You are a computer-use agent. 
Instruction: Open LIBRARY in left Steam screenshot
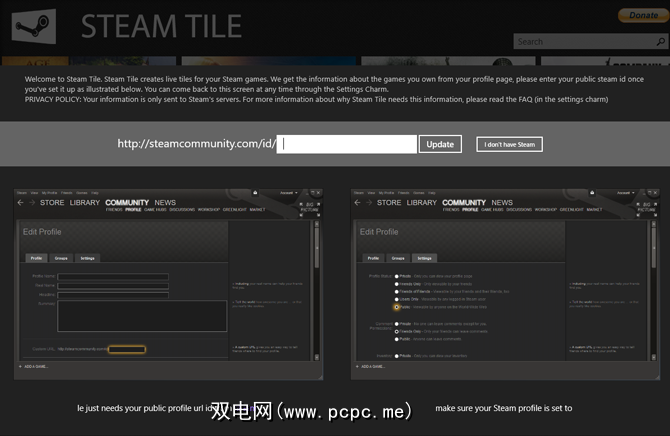[x=85, y=203]
